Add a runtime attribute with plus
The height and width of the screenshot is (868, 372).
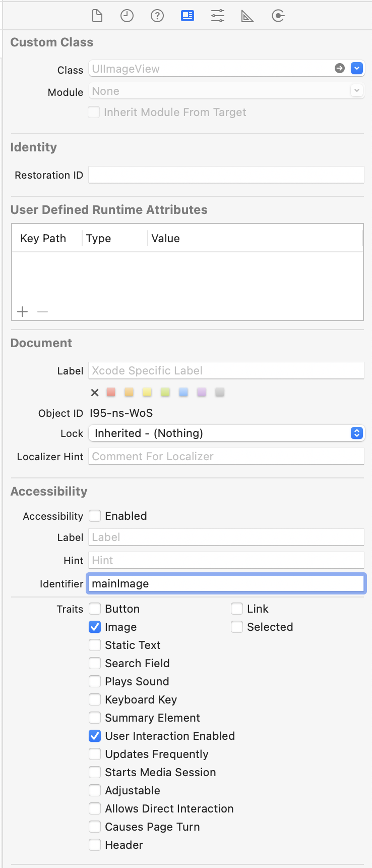point(23,312)
